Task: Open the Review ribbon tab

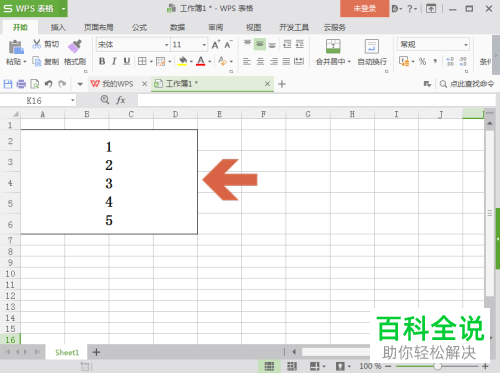Action: click(216, 27)
